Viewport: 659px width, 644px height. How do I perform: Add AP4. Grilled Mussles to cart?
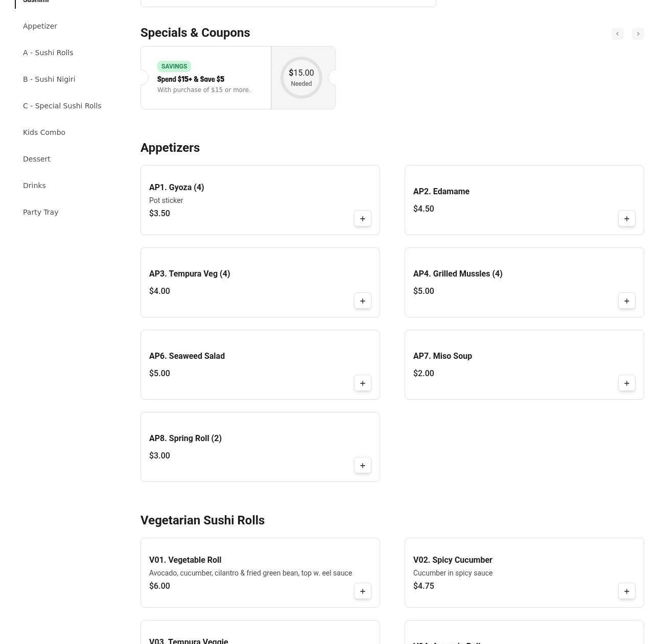point(626,301)
